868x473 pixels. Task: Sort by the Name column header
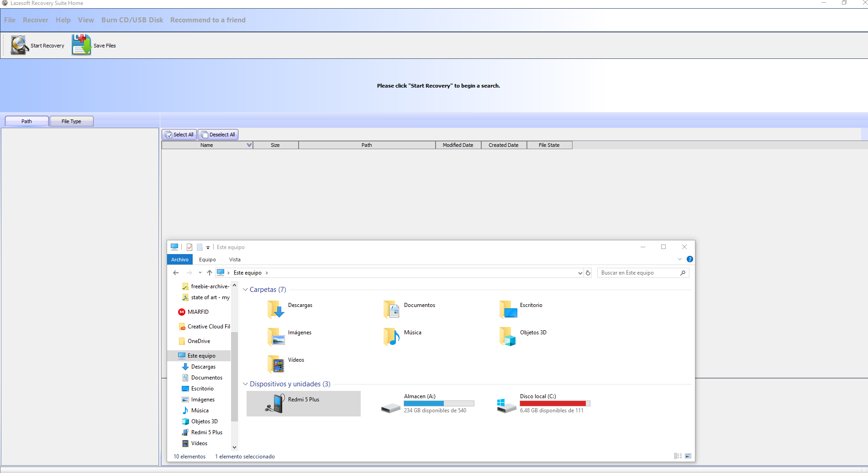coord(207,145)
